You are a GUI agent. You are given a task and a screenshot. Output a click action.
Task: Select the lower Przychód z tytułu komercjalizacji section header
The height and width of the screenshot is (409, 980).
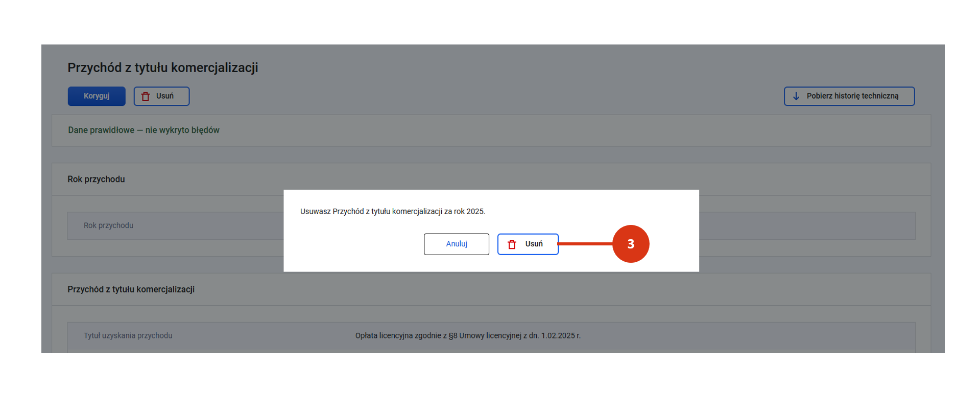131,289
